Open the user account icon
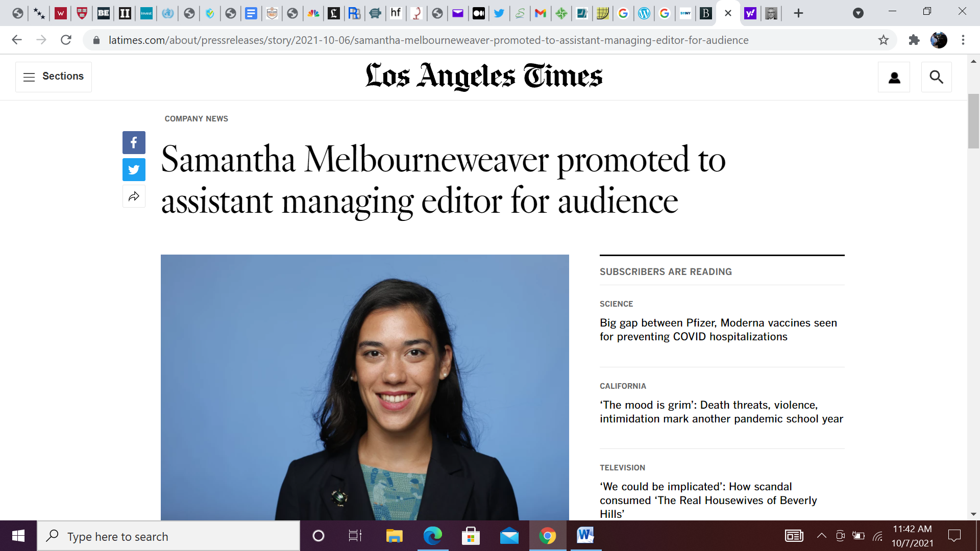 pos(894,77)
